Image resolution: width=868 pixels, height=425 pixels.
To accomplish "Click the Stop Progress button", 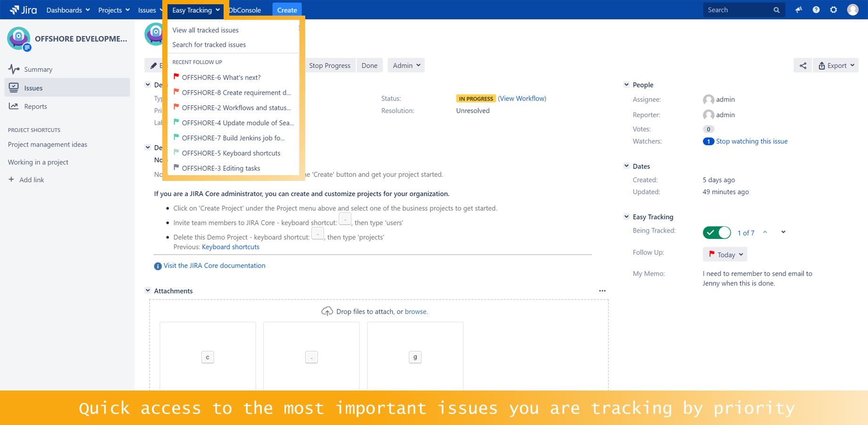I will click(330, 66).
